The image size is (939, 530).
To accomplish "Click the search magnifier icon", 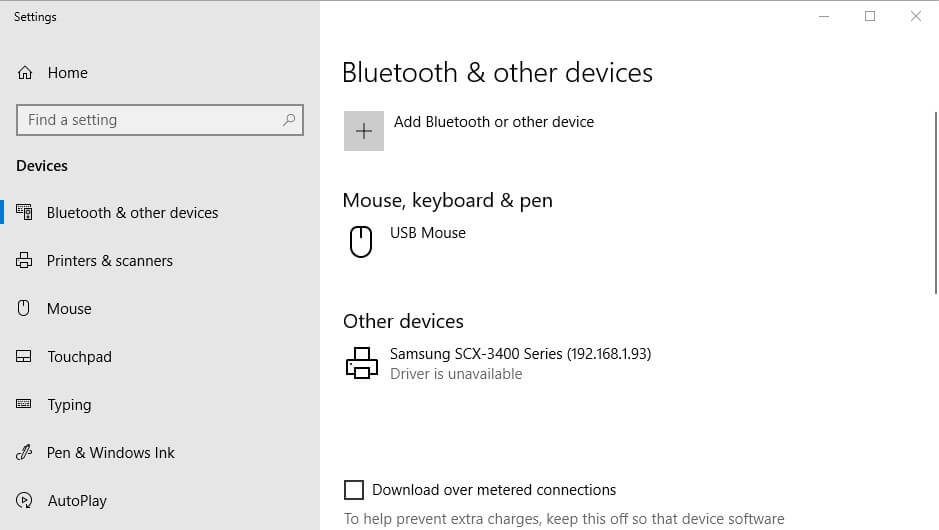I will tap(289, 120).
